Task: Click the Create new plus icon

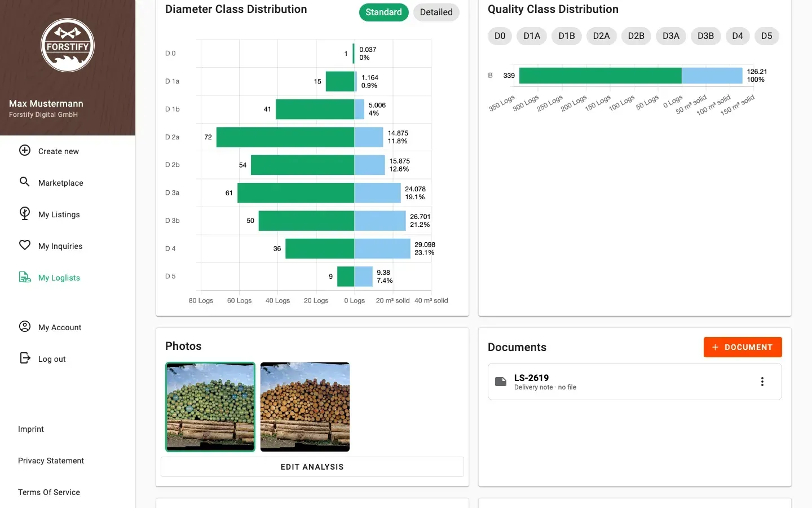Action: click(25, 150)
